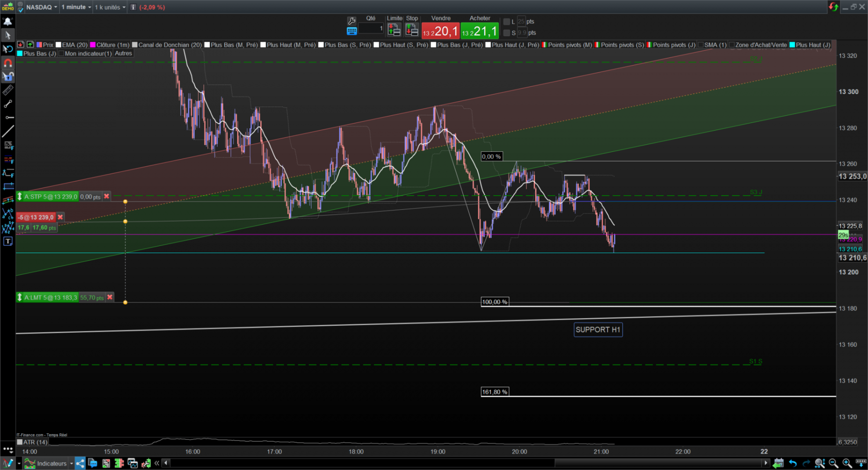Click the red Vendre sell button
This screenshot has height=470, width=868.
pos(440,31)
